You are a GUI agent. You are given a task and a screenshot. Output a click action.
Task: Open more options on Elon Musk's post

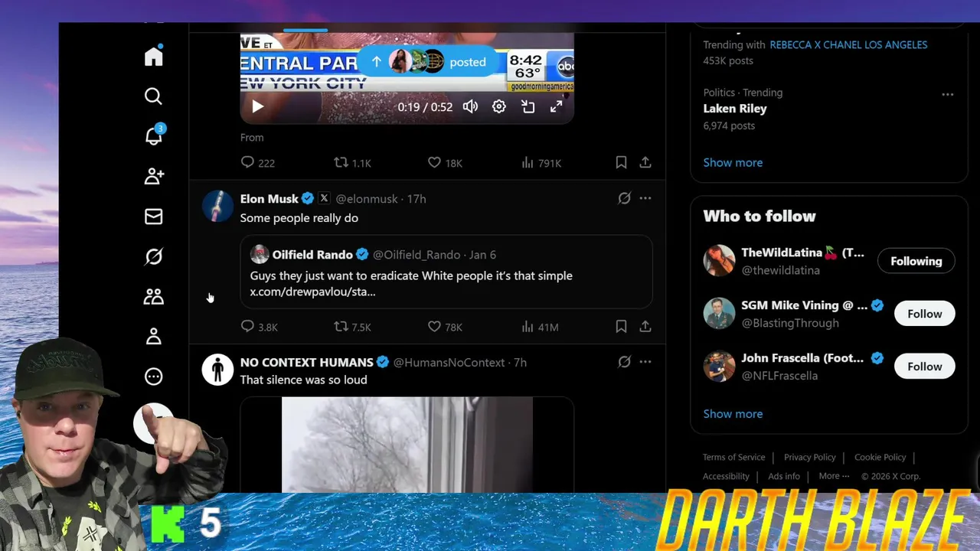tap(645, 198)
